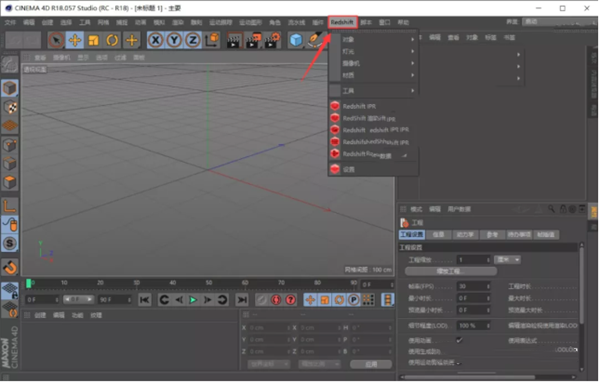The height and width of the screenshot is (382, 600).
Task: Click the timeline preview range slider
Action: pyautogui.click(x=78, y=299)
